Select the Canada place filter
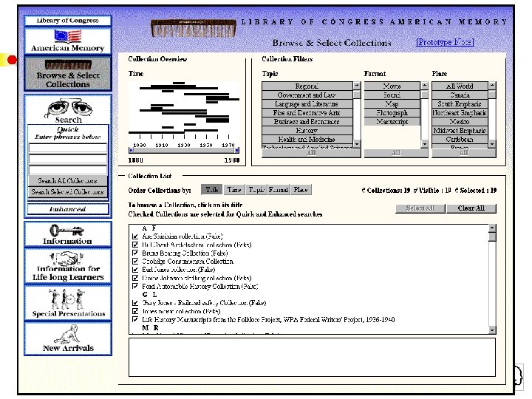 [x=460, y=95]
